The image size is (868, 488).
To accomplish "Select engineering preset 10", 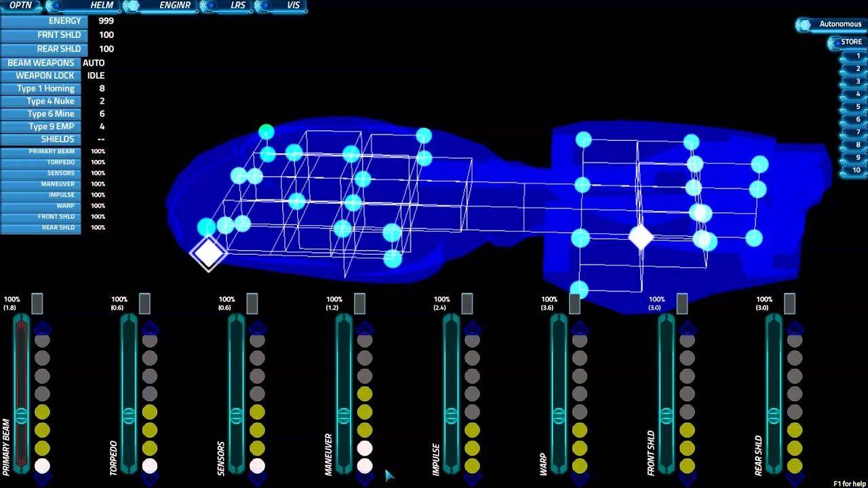I will click(854, 170).
